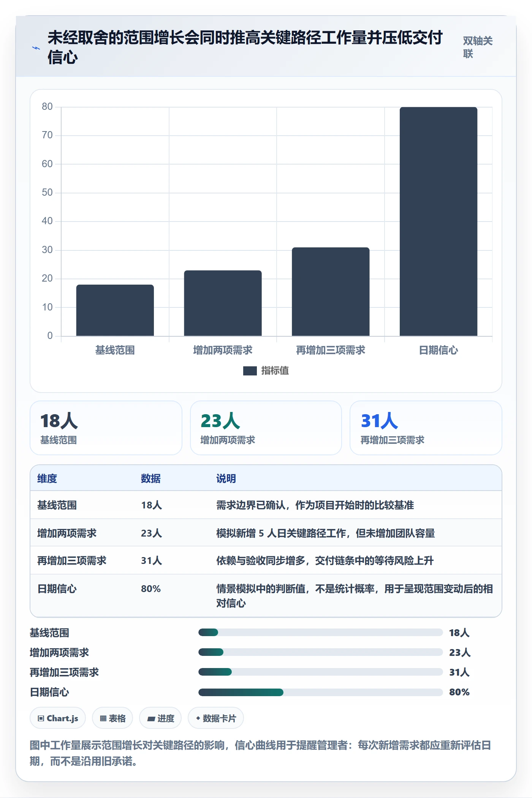This screenshot has width=532, height=798.
Task: Click the 再增加三项需求 x-axis label
Action: [331, 350]
